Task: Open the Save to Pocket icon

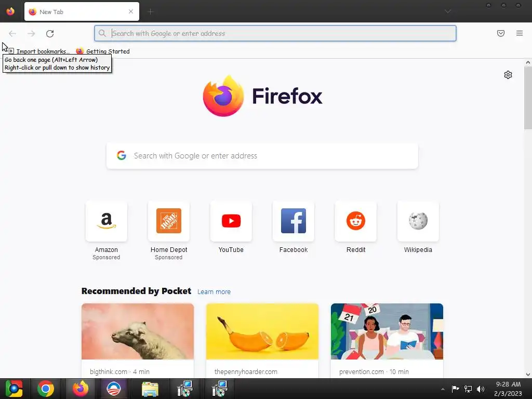Action: click(500, 33)
